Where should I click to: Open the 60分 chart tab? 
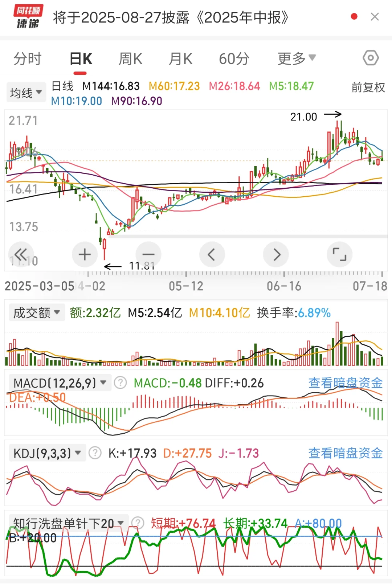click(234, 59)
